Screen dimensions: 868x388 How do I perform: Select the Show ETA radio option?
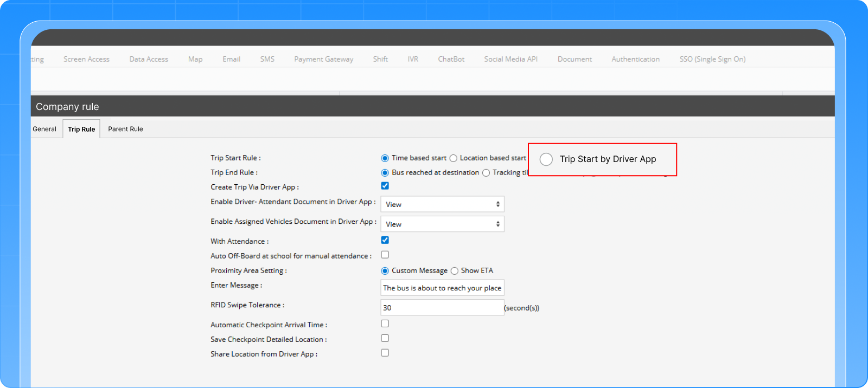click(x=455, y=271)
